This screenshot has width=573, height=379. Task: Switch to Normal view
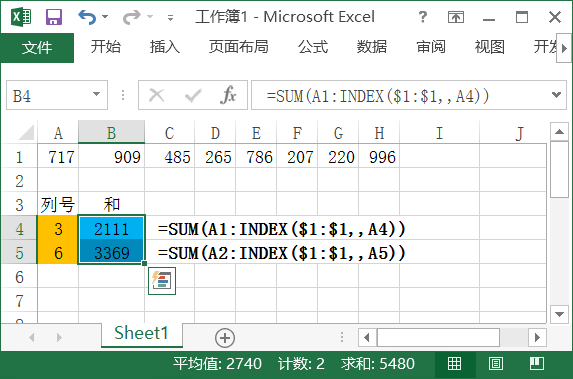(x=455, y=364)
